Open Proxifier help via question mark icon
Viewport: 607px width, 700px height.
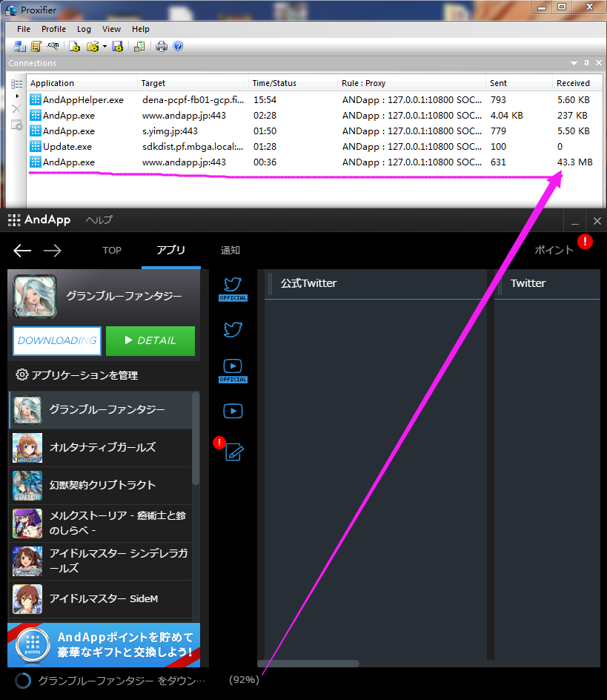coord(178,46)
